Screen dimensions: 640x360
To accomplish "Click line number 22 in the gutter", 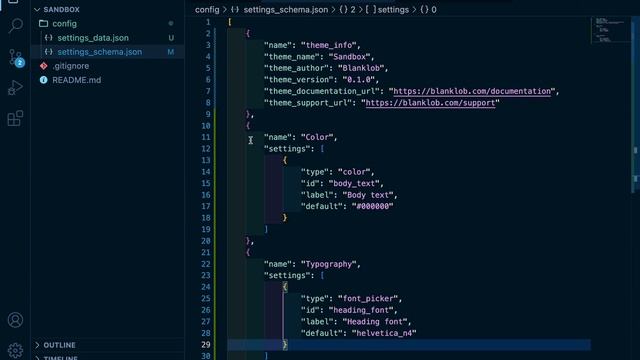I will click(x=206, y=264).
